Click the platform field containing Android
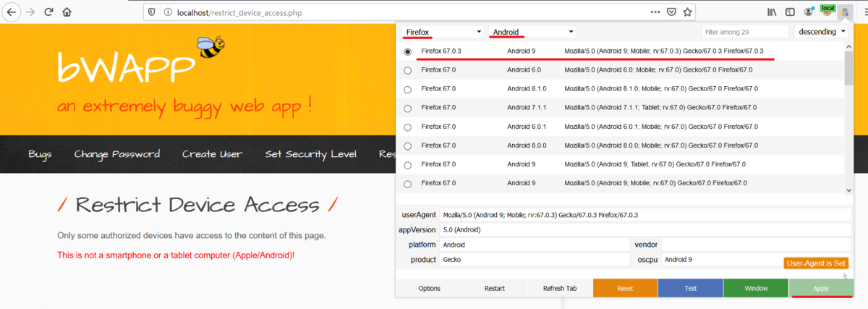 pos(535,245)
